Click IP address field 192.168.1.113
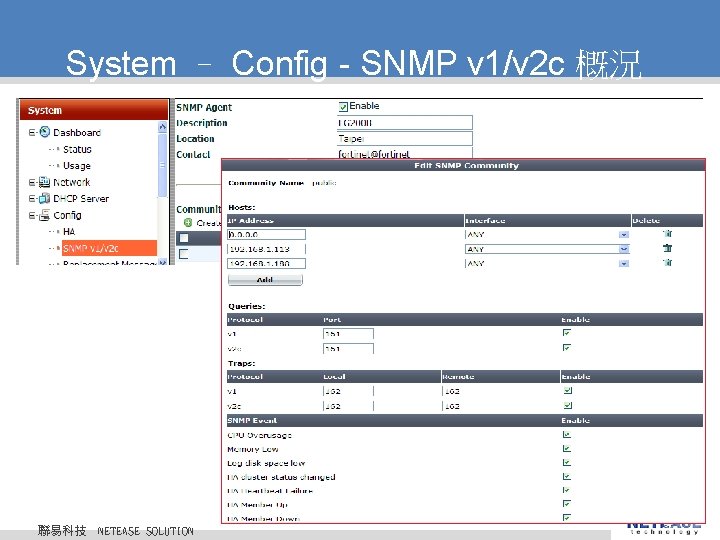This screenshot has height=540, width=720. pyautogui.click(x=266, y=249)
